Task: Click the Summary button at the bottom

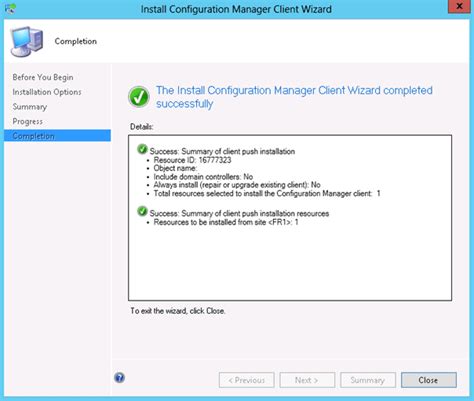Action: pyautogui.click(x=368, y=380)
